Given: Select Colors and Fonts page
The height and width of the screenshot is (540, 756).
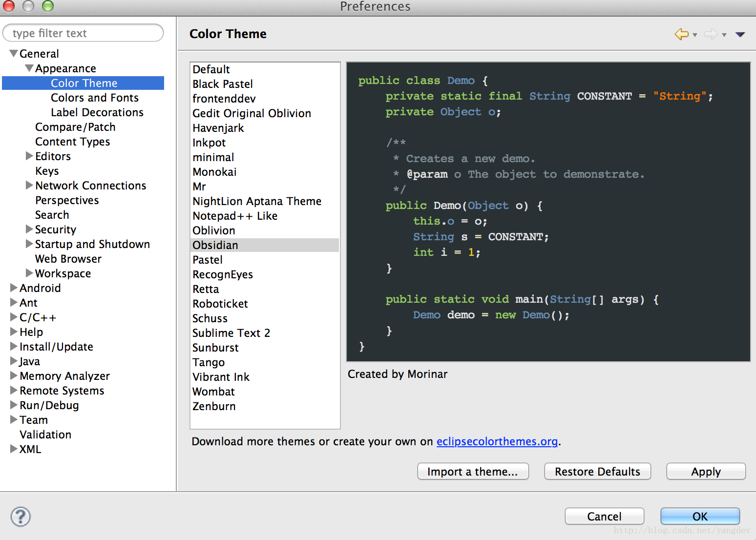Looking at the screenshot, I should click(95, 98).
